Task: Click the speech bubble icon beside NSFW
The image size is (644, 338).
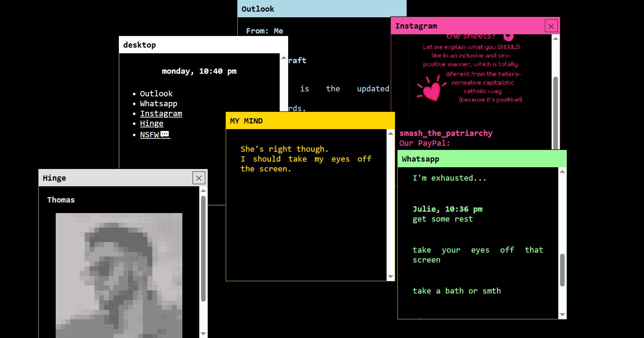Action: click(x=165, y=134)
